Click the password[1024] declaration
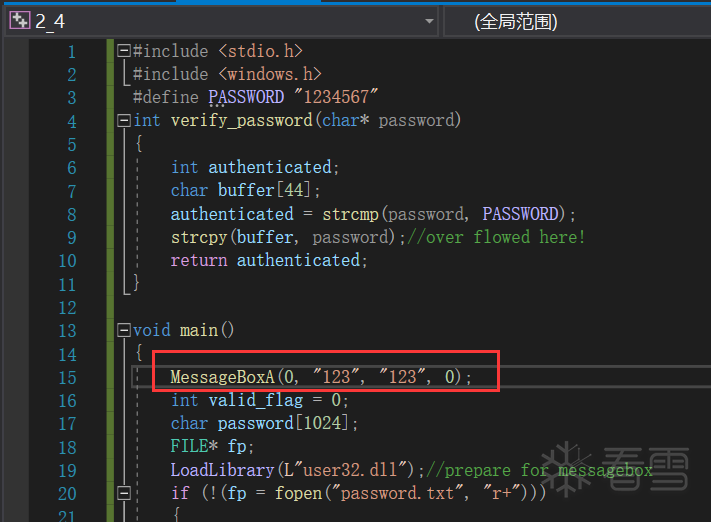The image size is (711, 522). pos(264,423)
